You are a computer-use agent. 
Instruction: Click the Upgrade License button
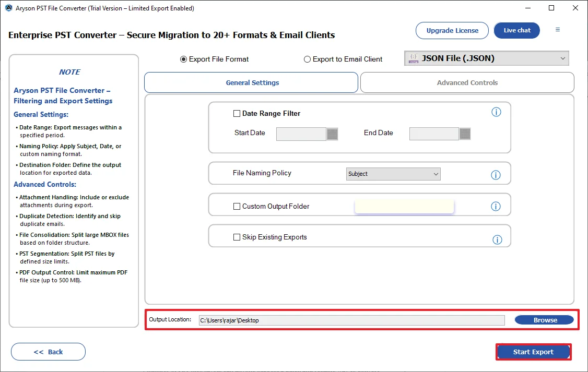pos(452,30)
